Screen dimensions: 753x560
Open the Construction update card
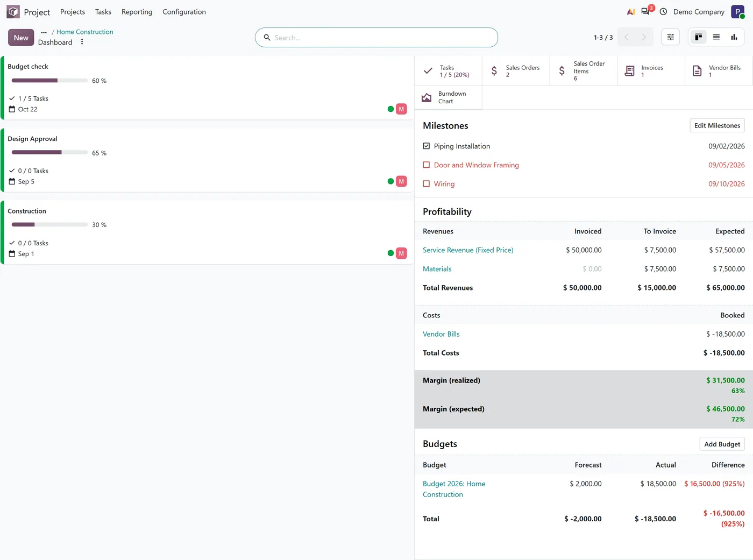tap(207, 232)
